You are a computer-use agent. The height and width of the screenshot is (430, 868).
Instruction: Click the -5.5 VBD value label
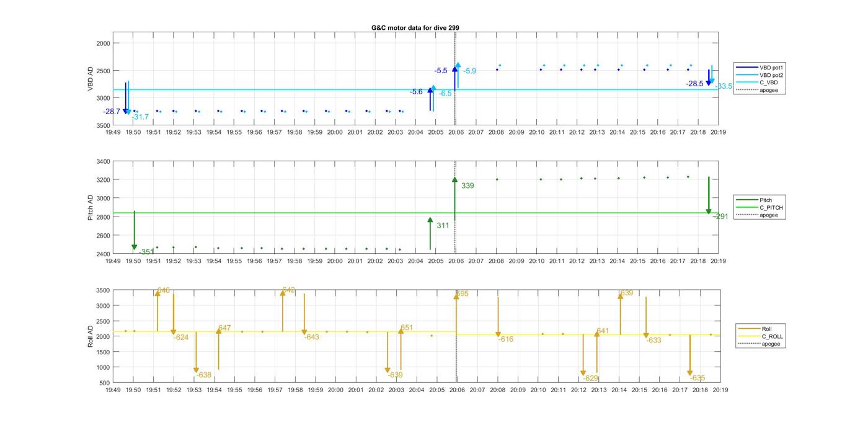pos(441,71)
